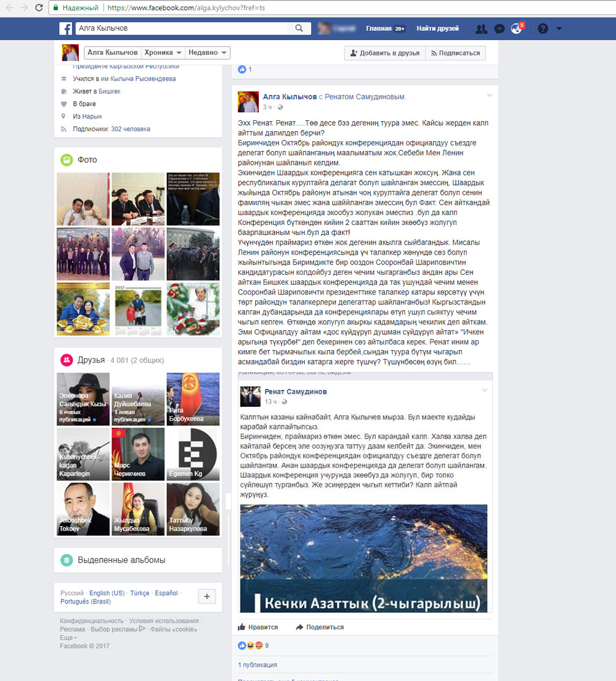Open the Messenger messages icon
Viewport: 616px width, 681px height.
pos(500,28)
